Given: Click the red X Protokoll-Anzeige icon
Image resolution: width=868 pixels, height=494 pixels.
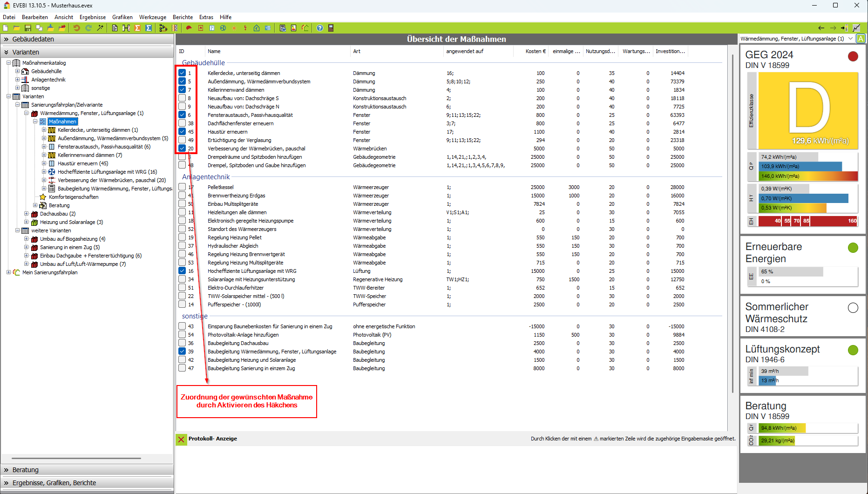Looking at the screenshot, I should (x=181, y=439).
